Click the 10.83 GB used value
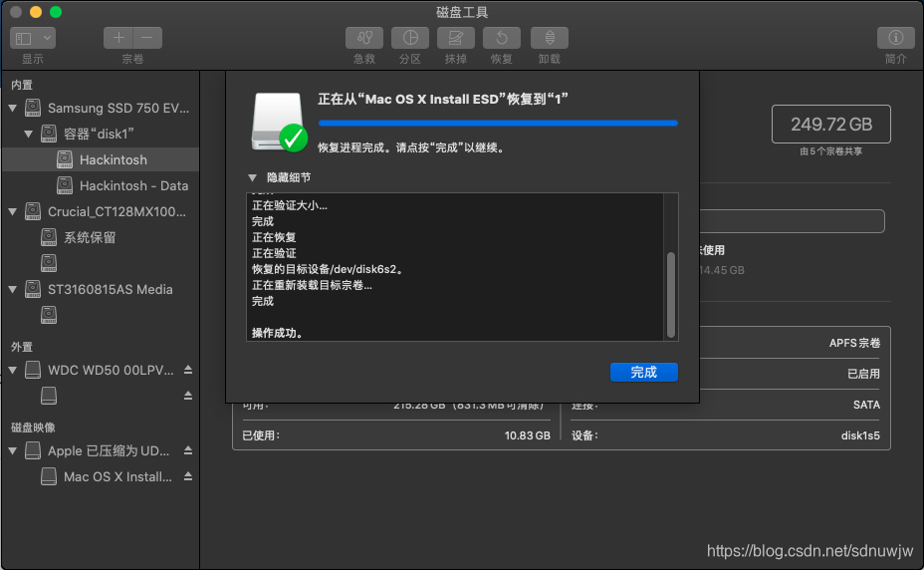The height and width of the screenshot is (570, 924). coord(528,436)
